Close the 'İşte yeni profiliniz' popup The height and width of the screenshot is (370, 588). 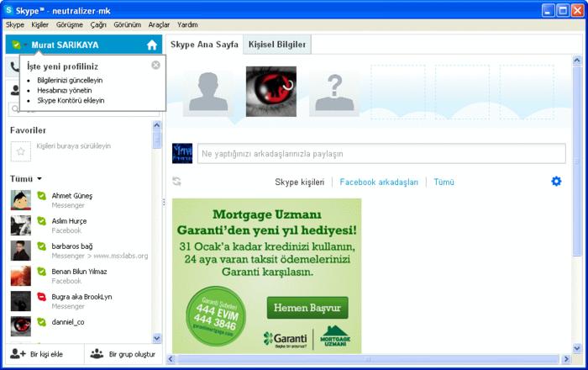pyautogui.click(x=155, y=65)
